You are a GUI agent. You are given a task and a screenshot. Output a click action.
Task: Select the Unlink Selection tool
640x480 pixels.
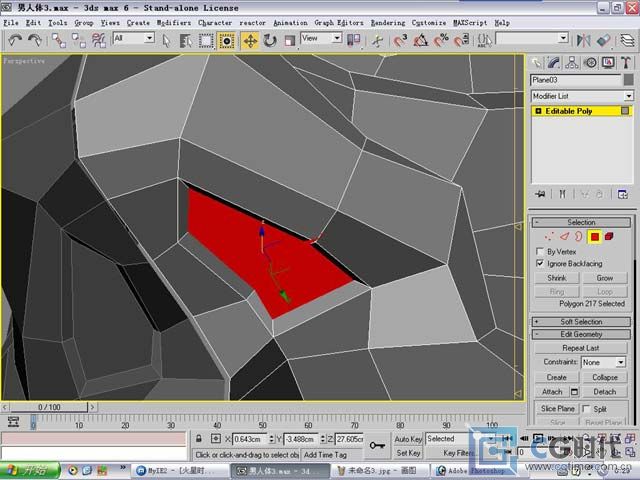[x=79, y=40]
